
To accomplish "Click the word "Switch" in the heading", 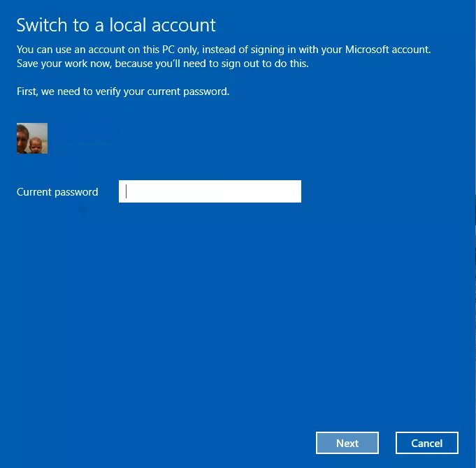I will point(41,26).
